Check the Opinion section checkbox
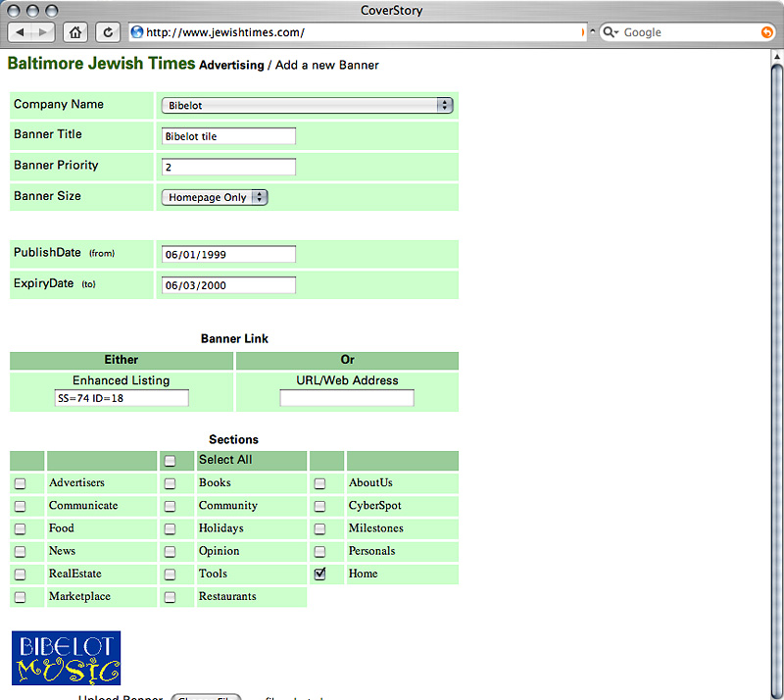Image resolution: width=784 pixels, height=700 pixels. [x=170, y=551]
